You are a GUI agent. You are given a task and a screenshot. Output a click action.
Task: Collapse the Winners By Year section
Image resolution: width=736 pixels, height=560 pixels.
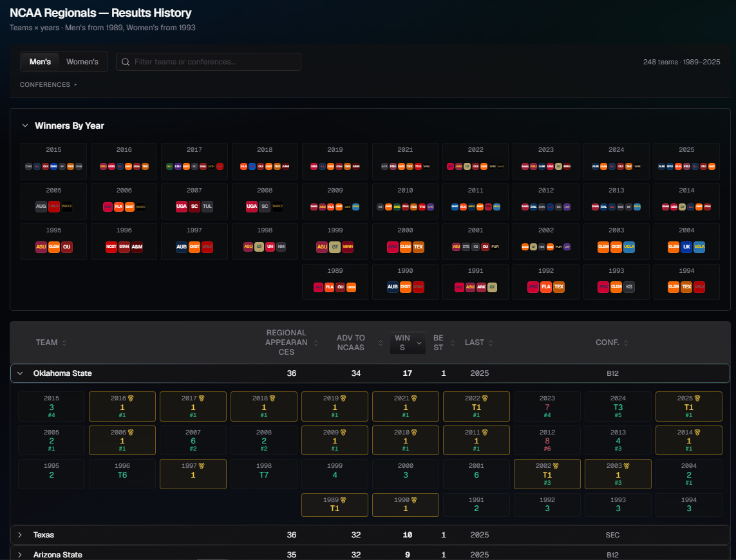click(25, 126)
